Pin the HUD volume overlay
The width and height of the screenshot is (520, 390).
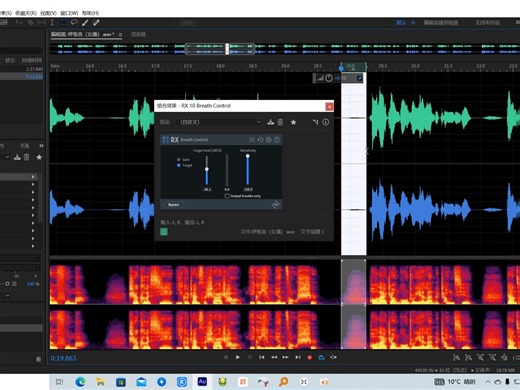point(359,78)
